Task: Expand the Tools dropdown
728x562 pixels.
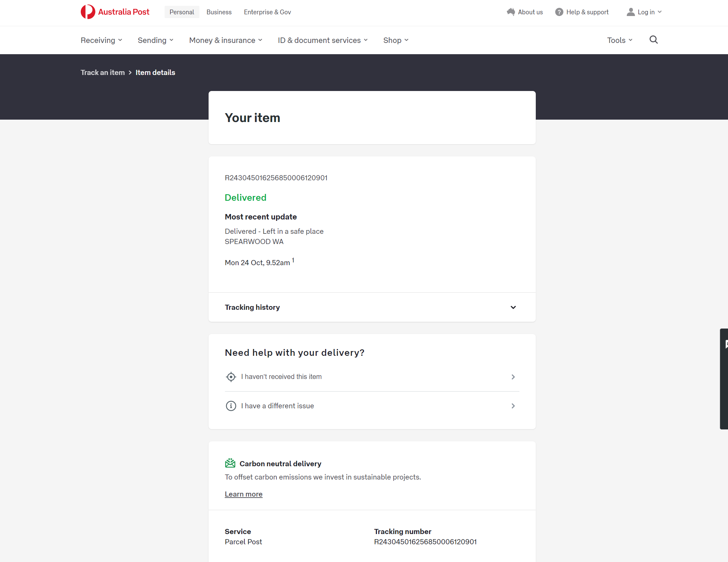Action: [619, 40]
